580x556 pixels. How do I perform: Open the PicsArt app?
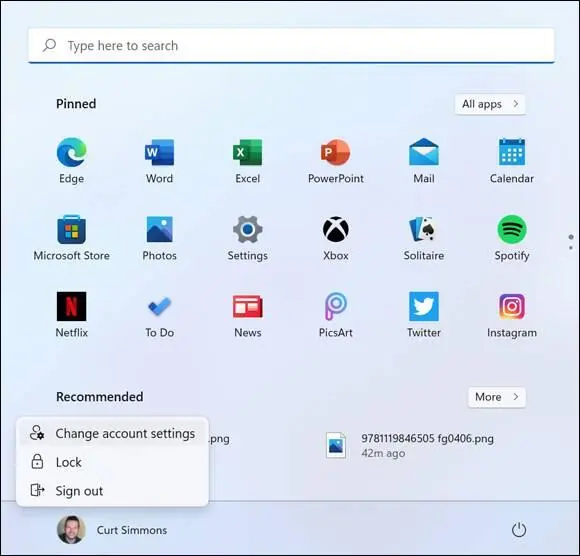click(x=335, y=314)
